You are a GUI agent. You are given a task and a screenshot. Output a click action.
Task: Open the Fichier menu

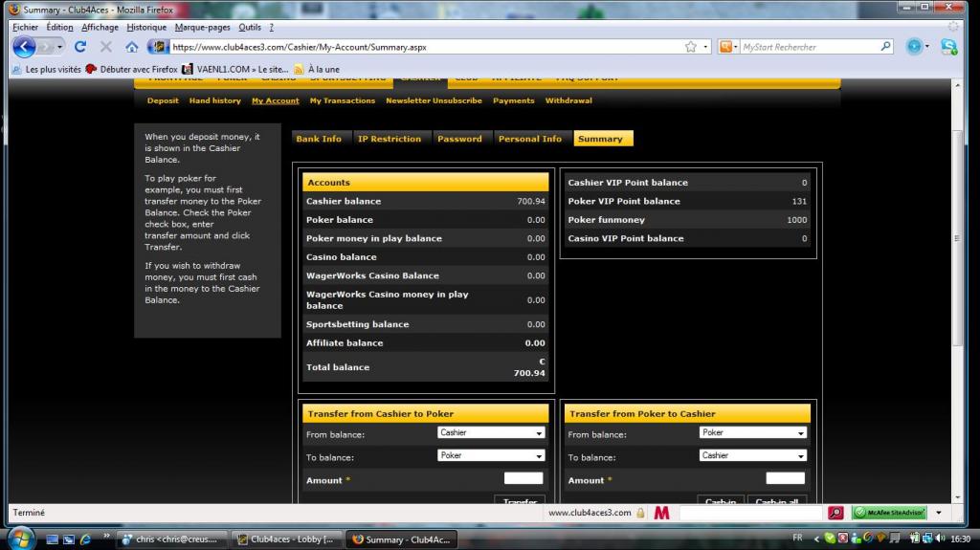tap(25, 28)
